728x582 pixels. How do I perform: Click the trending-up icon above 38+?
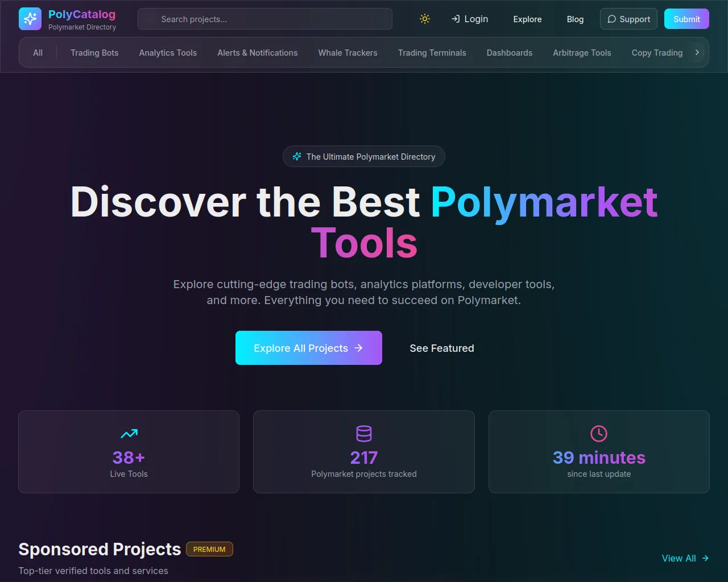coord(129,434)
